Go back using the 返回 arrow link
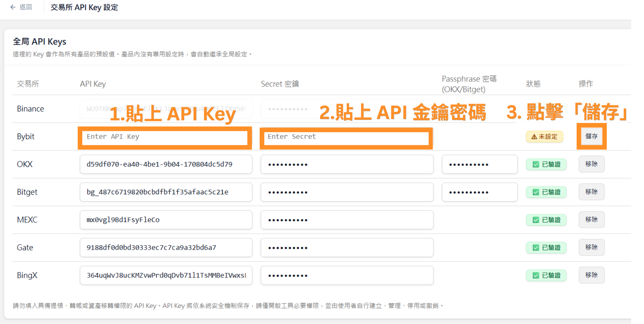The width and height of the screenshot is (644, 324). pos(21,7)
